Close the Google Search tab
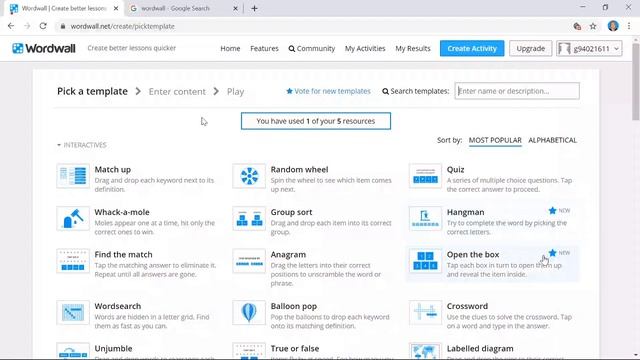Screen dimensions: 640x360 click(x=235, y=8)
